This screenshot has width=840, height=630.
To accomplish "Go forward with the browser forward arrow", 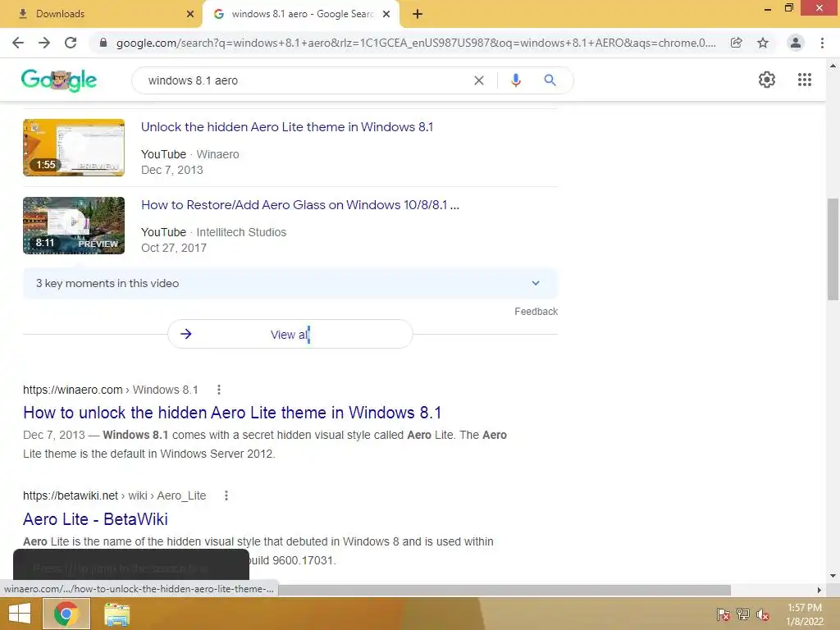I will point(44,43).
